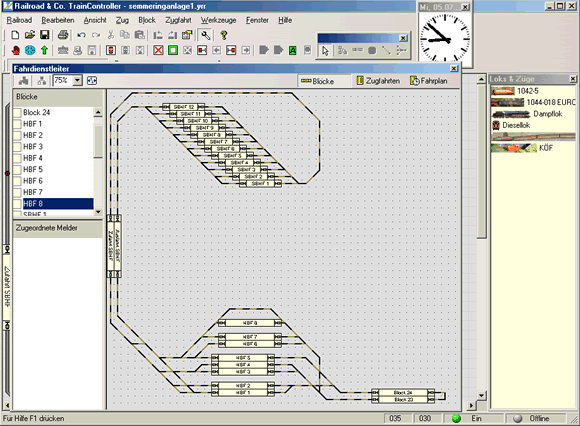Click the red locomotive window icon
The image size is (580, 426).
[x=111, y=50]
